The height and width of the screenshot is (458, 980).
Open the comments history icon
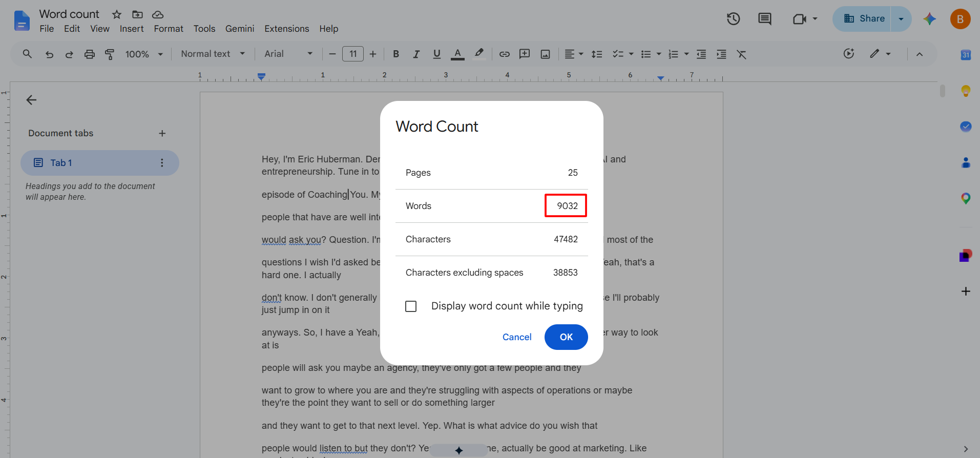(x=765, y=19)
